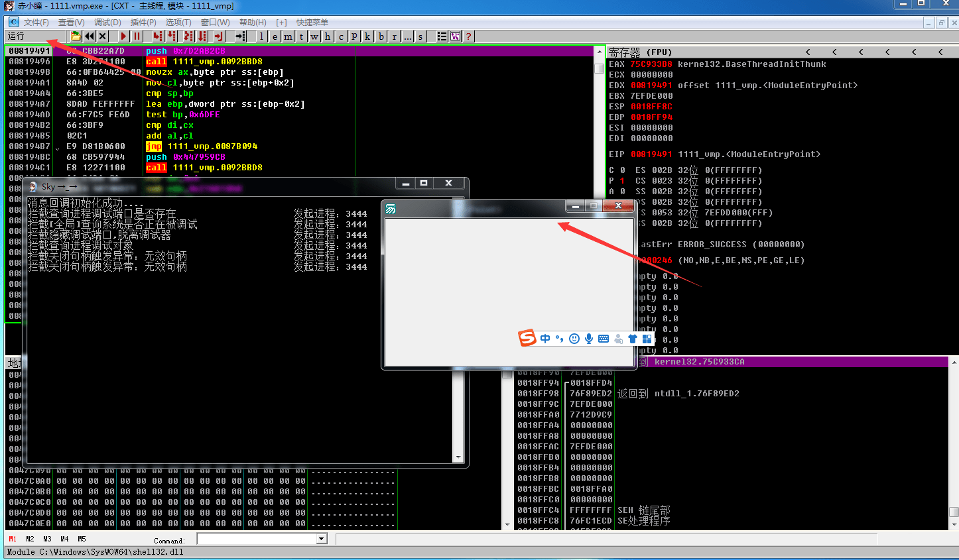
Task: Click Execute Till Return toolbar icon
Action: [220, 36]
